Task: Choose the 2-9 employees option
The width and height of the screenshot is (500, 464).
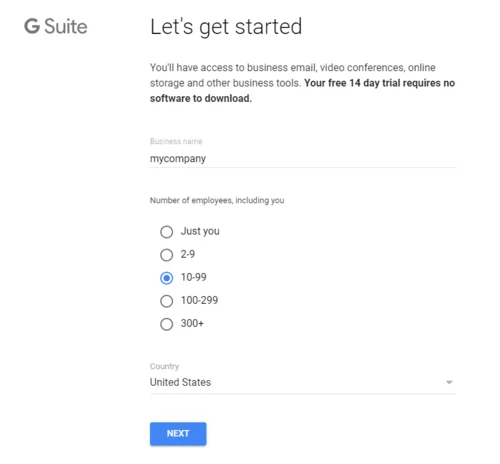Action: coord(166,255)
